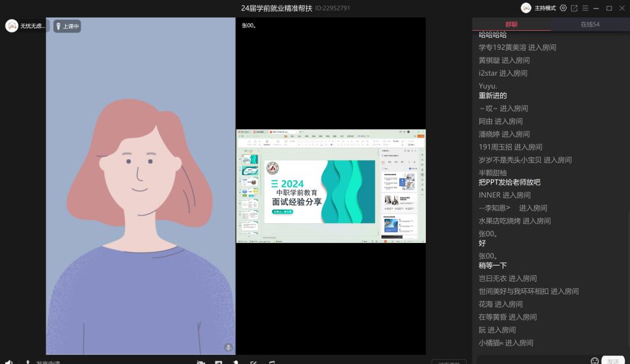Toggle the 主持模式 host mode label
630x364 pixels.
544,8
